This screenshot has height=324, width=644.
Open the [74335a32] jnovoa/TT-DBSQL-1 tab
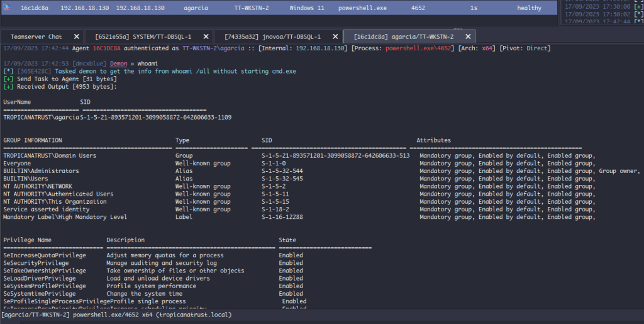(272, 36)
